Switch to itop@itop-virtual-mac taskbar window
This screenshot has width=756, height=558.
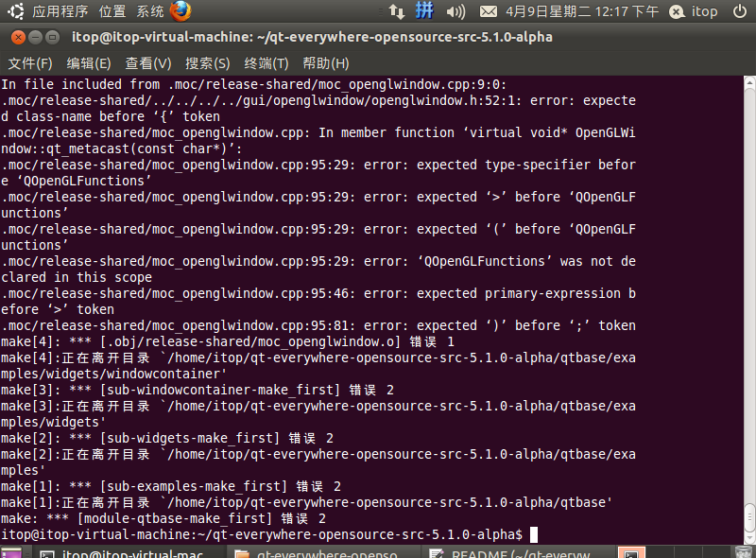[129, 553]
